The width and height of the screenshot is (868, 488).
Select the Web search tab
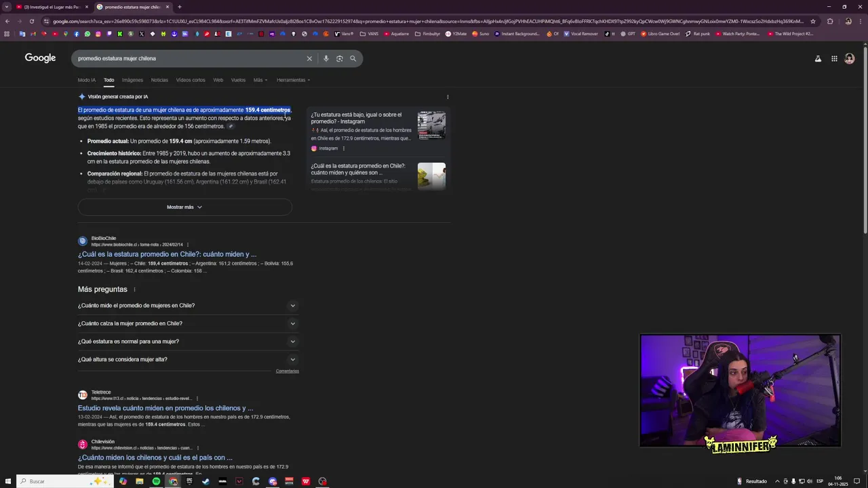(x=218, y=80)
